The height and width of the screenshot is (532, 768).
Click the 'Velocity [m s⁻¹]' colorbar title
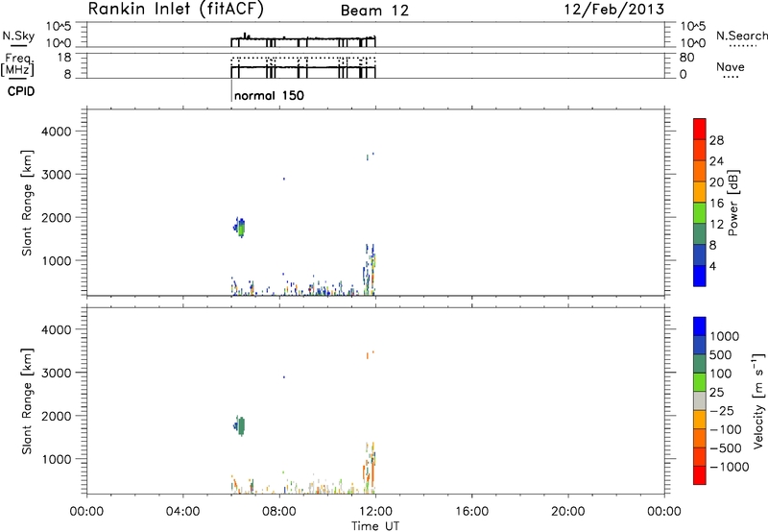coord(757,400)
